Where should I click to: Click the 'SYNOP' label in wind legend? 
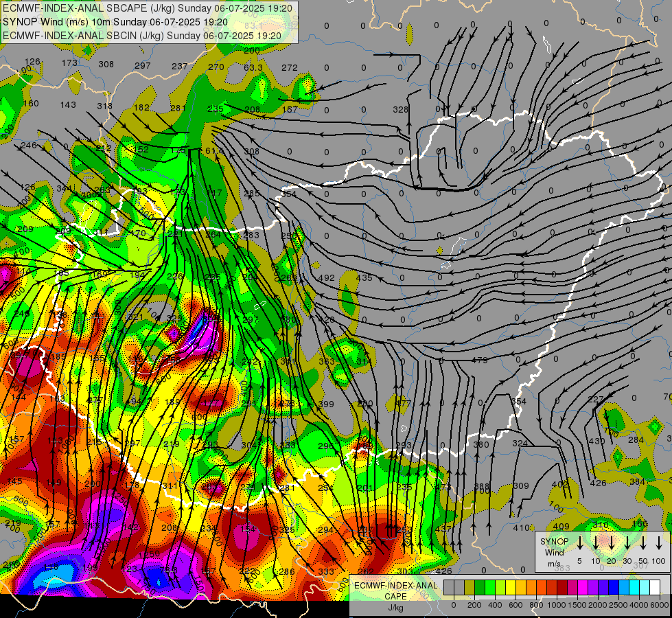pyautogui.click(x=554, y=542)
